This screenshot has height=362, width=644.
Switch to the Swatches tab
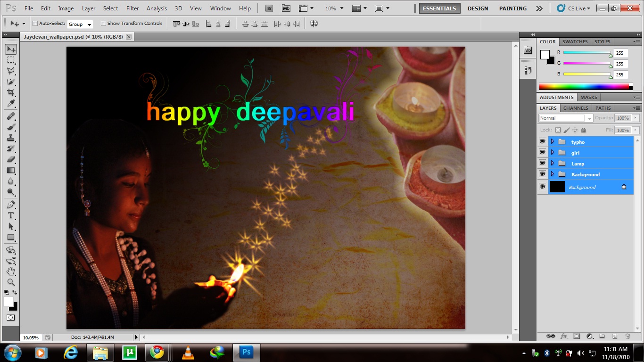coord(575,41)
